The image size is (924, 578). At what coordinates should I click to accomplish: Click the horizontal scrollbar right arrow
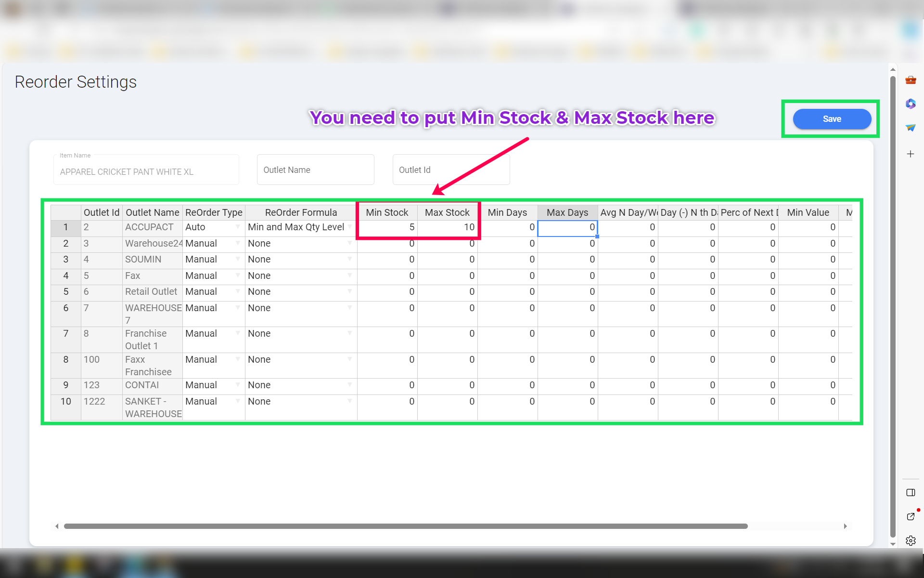pyautogui.click(x=845, y=526)
